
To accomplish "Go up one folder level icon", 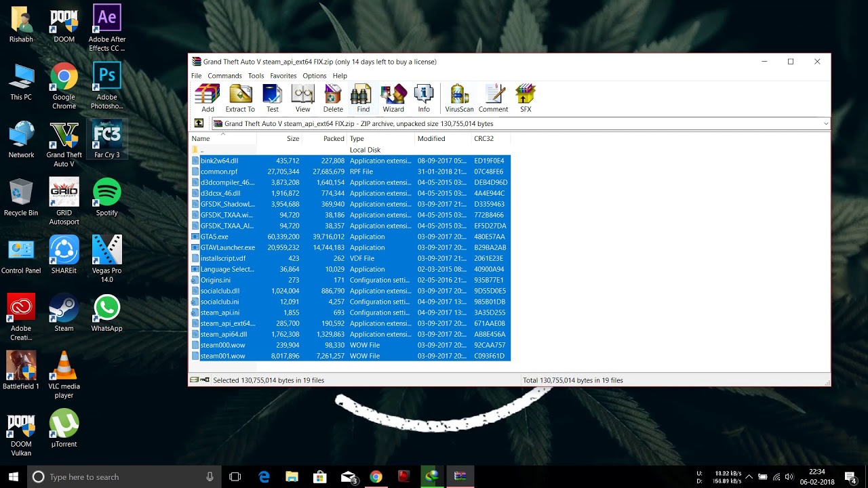I will click(199, 123).
